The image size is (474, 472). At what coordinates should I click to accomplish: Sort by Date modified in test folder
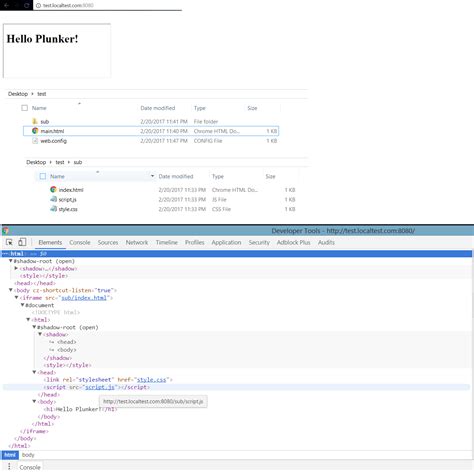pos(158,108)
